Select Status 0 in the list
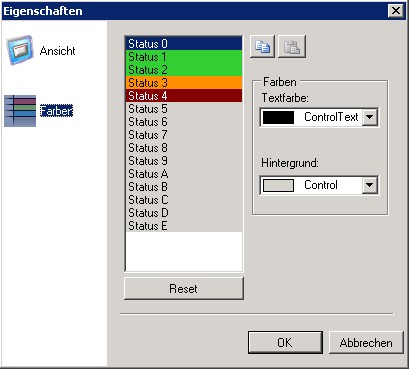 click(184, 44)
